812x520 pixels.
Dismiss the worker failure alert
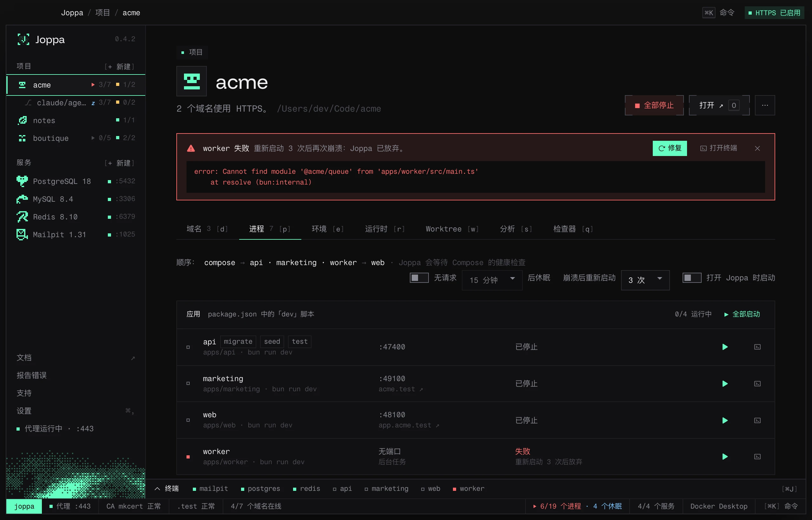click(757, 148)
